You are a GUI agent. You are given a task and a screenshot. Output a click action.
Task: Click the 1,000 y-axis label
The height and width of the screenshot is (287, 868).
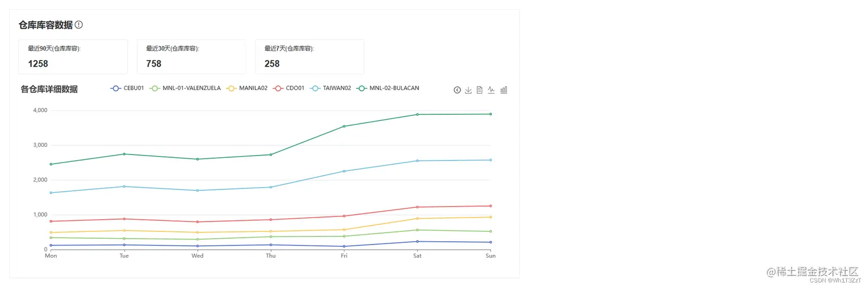tap(40, 215)
